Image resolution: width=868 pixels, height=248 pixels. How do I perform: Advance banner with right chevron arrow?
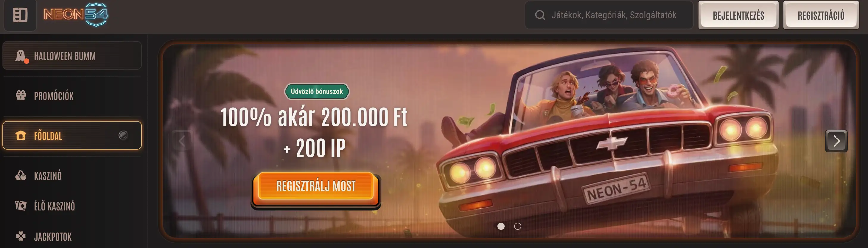click(x=836, y=141)
